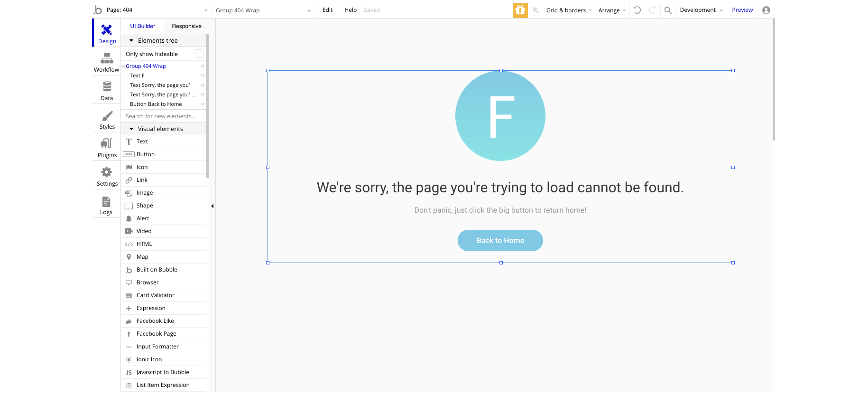Open the Development version dropdown

(x=701, y=10)
